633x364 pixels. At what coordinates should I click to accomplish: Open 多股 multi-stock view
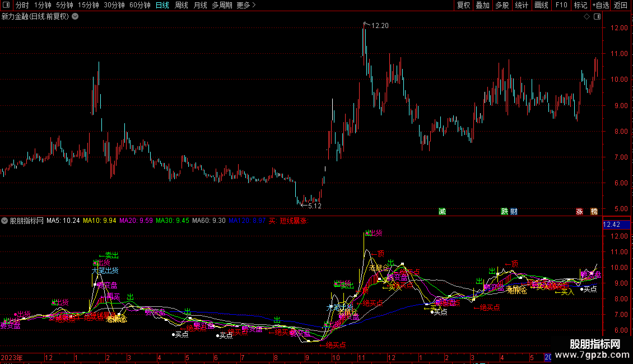point(502,5)
